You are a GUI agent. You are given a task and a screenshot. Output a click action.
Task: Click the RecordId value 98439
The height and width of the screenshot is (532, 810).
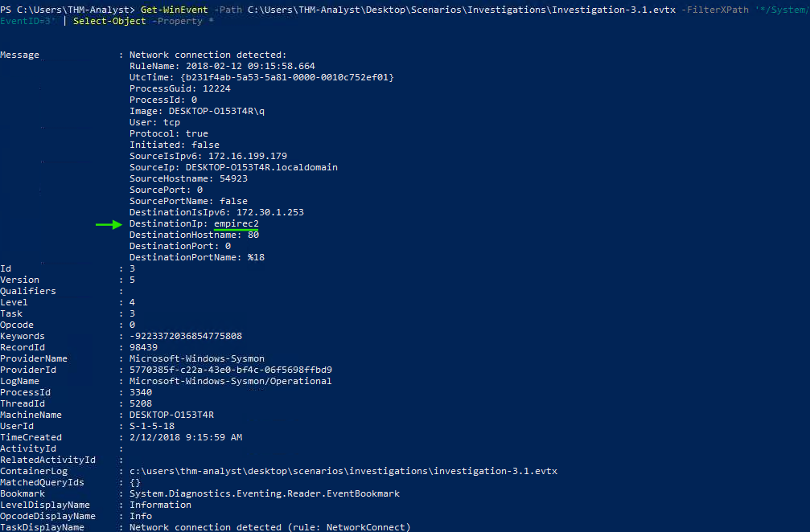(143, 348)
